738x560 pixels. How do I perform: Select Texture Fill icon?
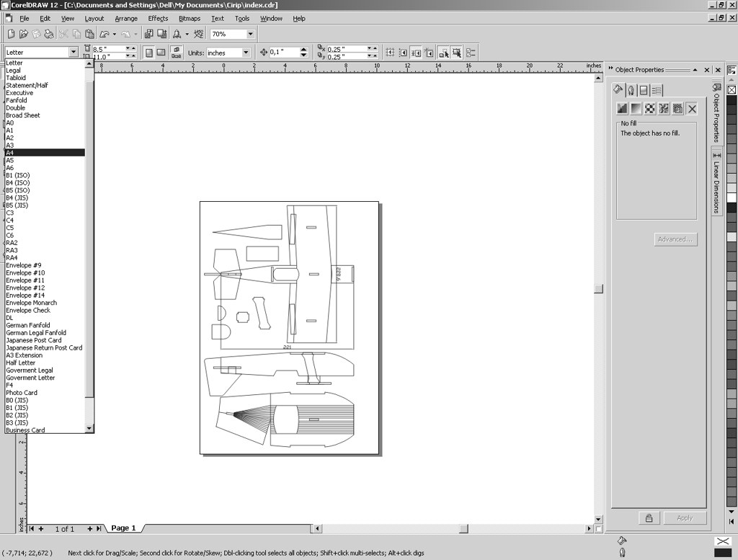coord(664,109)
